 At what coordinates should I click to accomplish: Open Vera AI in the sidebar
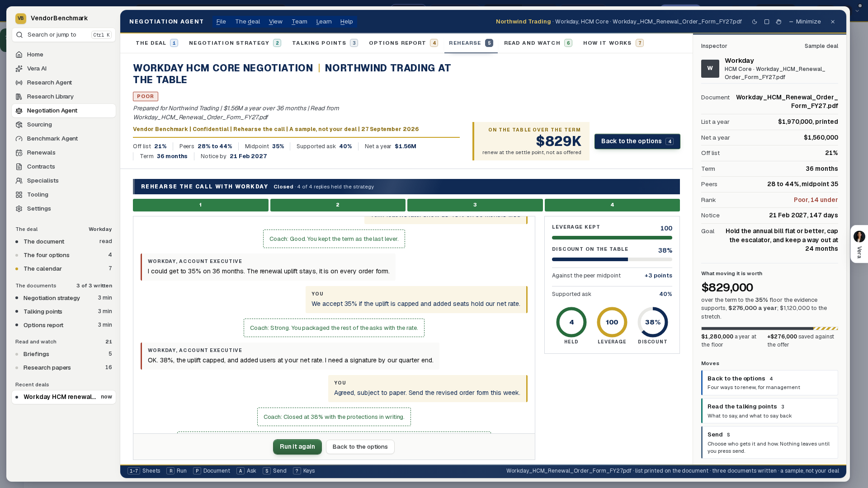(63, 69)
